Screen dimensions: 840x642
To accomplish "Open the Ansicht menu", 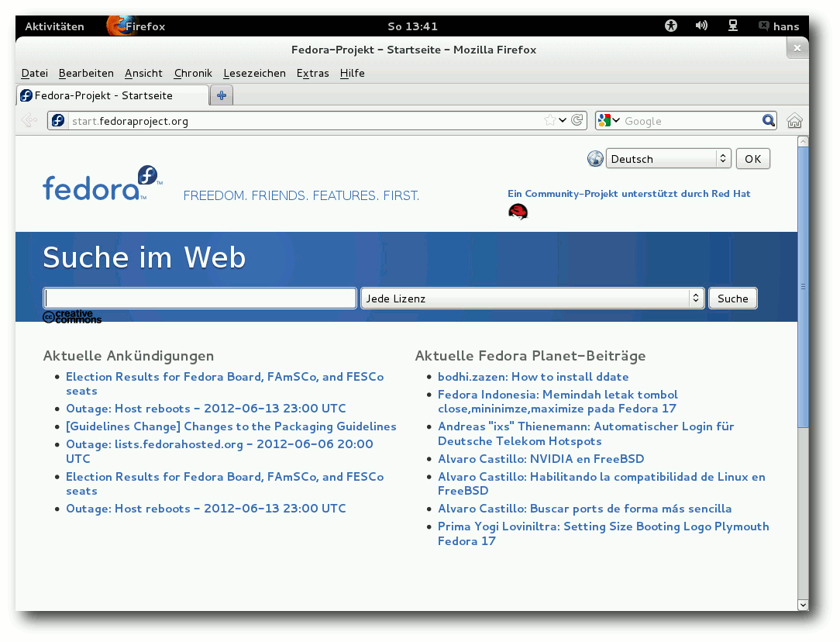I will [143, 73].
